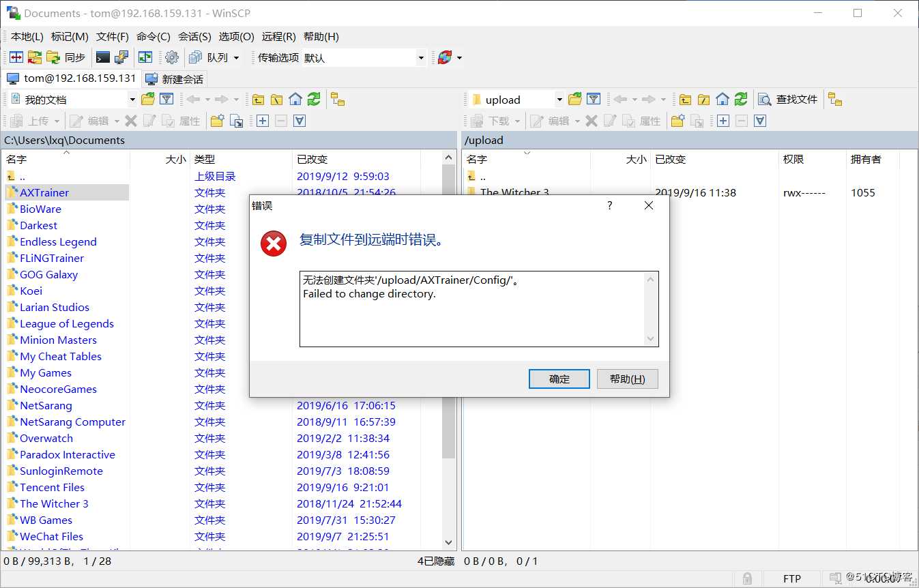Image resolution: width=919 pixels, height=588 pixels.
Task: Click the remote panel home directory icon
Action: click(723, 100)
